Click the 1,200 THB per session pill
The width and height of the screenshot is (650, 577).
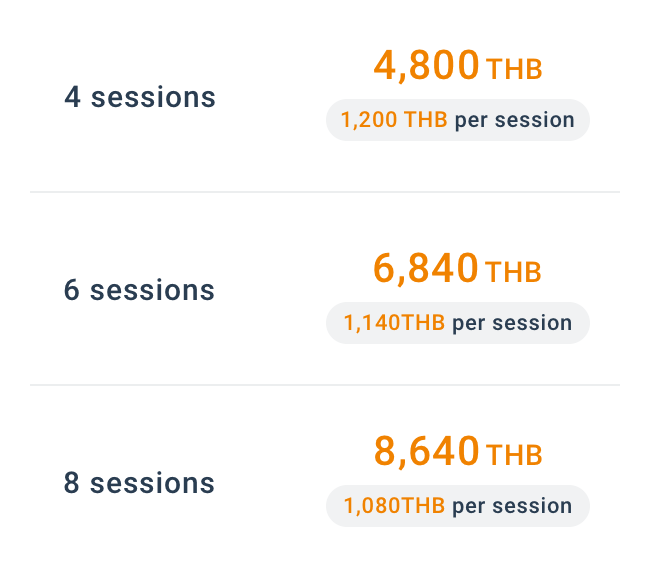point(458,120)
